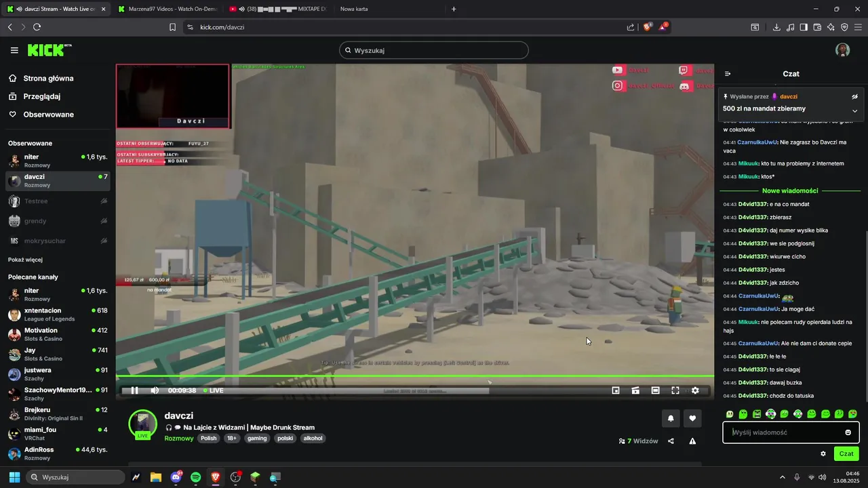
Task: Switch to MIXTAPE YouTube tab
Action: (x=279, y=9)
